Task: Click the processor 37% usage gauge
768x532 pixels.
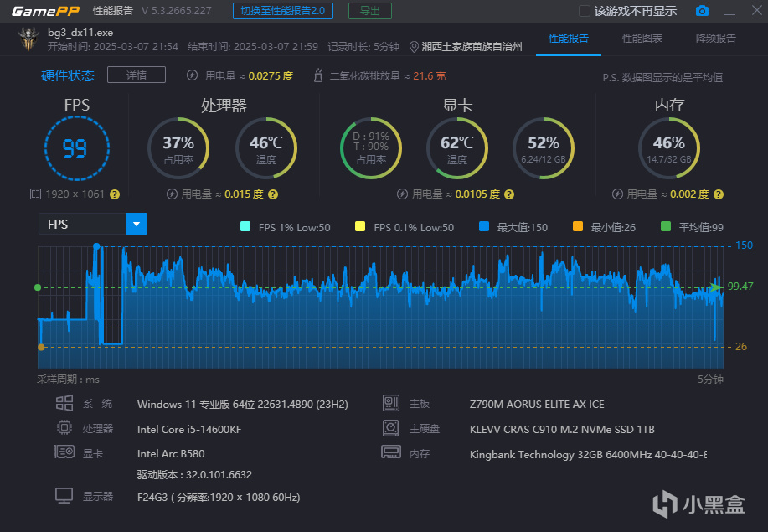Action: [178, 148]
